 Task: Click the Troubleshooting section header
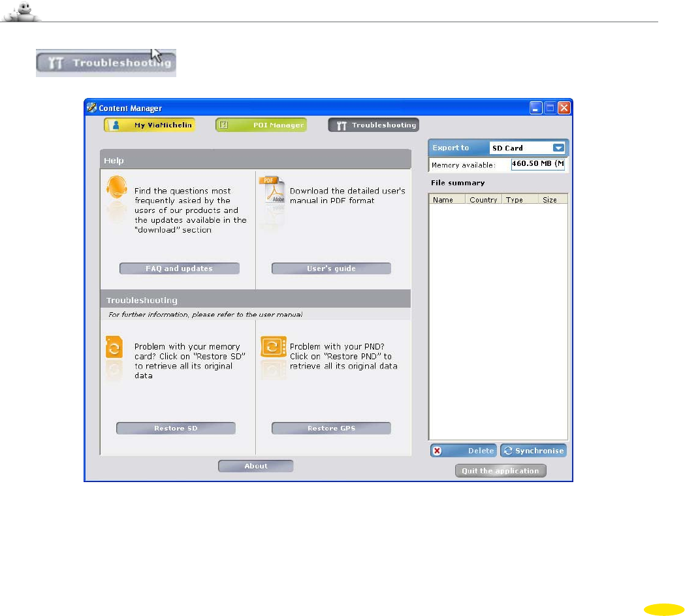[255, 299]
